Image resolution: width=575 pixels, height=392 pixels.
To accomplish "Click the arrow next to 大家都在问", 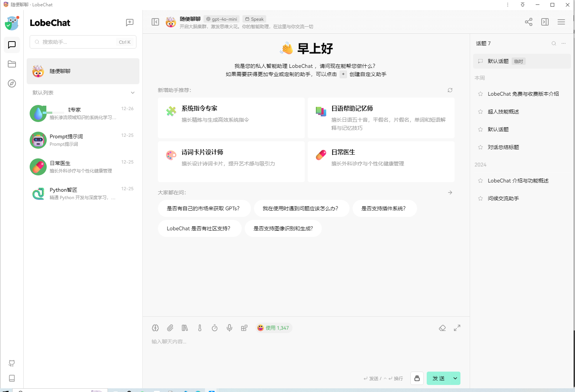I will click(450, 192).
